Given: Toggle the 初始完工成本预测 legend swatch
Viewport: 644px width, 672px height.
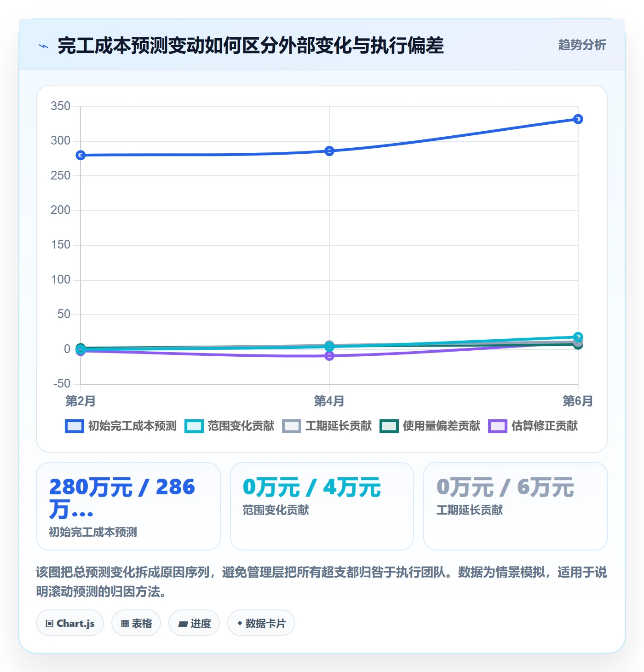Looking at the screenshot, I should coord(75,426).
